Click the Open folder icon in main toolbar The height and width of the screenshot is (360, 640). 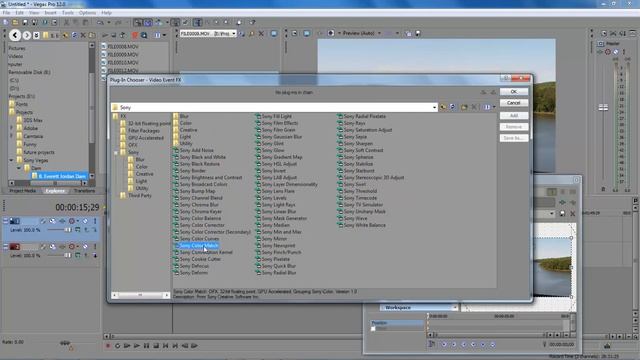(x=15, y=22)
